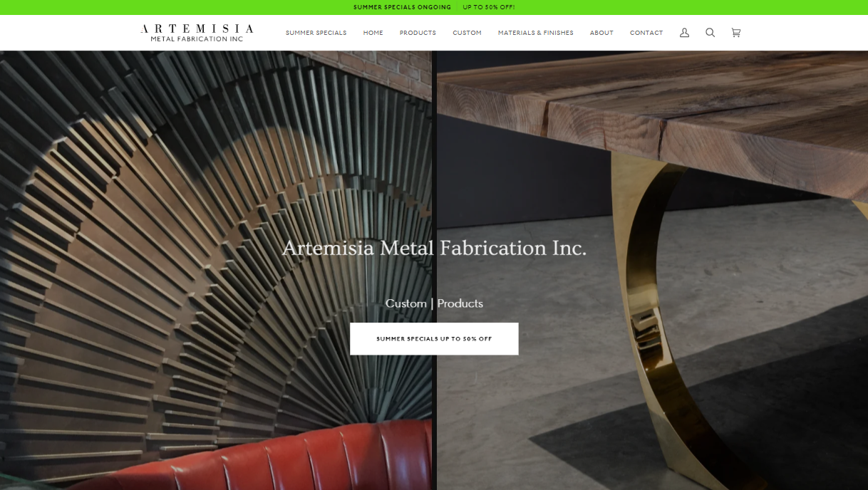Open the account profile icon
This screenshot has width=868, height=490.
click(684, 33)
